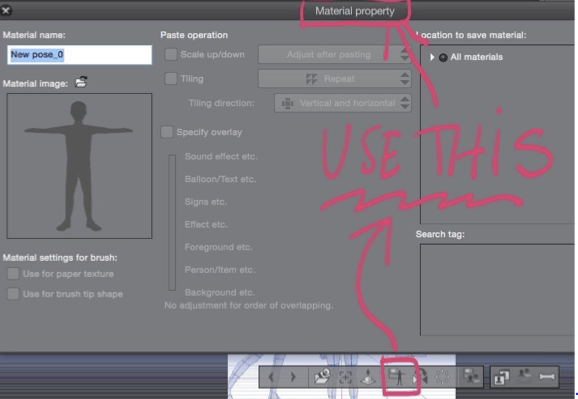Click the overlapping figures body shape icon

pyautogui.click(x=502, y=377)
